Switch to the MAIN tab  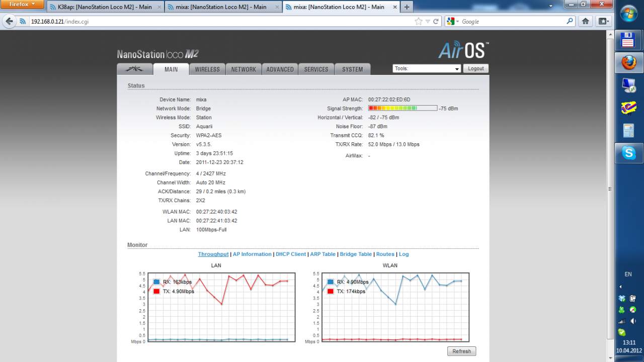[x=171, y=69]
